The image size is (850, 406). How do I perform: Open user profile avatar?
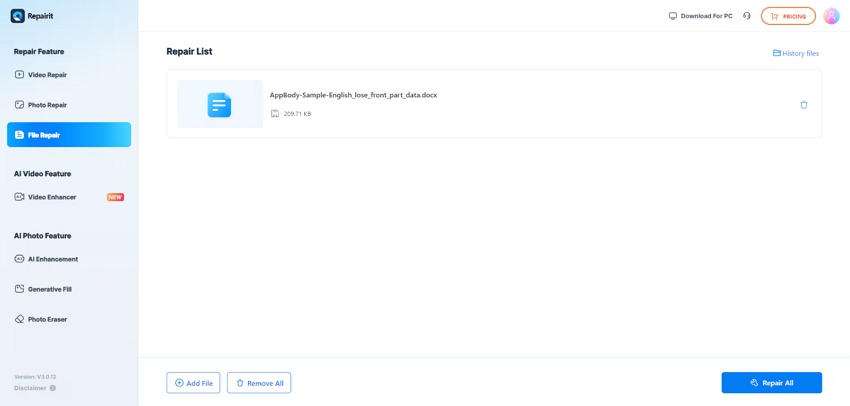(x=831, y=16)
